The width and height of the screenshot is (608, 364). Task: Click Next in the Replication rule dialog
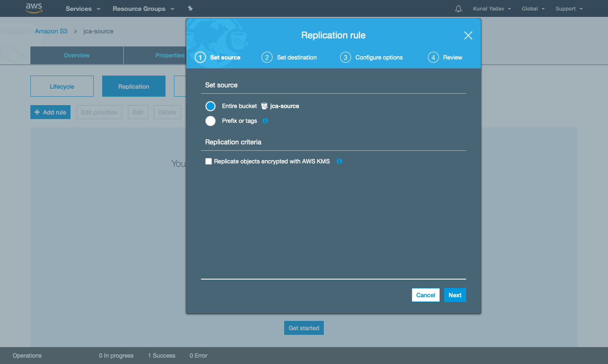[455, 295]
